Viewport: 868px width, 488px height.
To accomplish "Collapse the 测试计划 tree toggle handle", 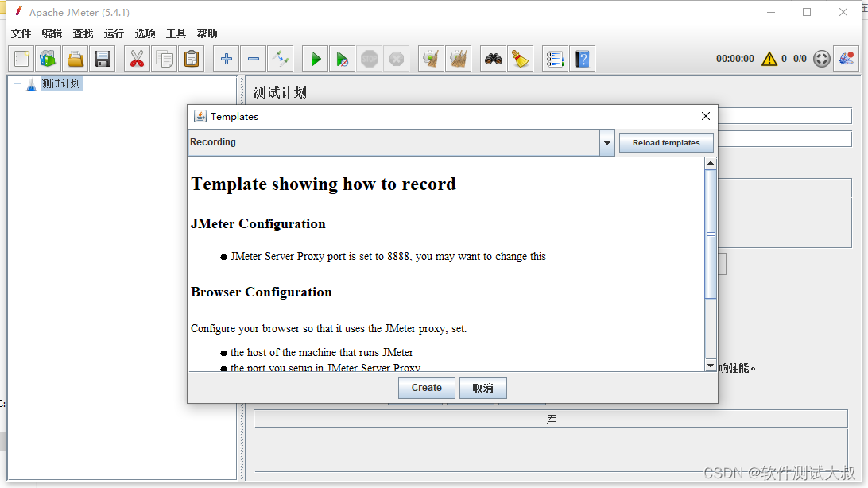I will click(x=17, y=85).
